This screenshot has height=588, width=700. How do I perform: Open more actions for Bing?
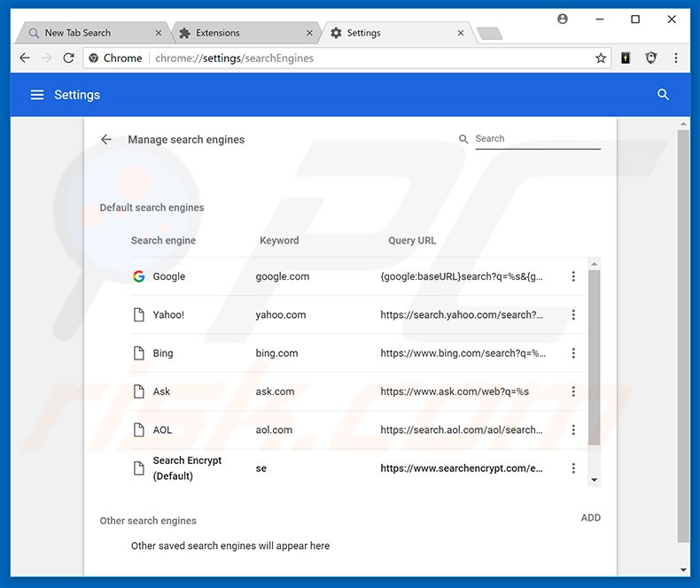573,353
